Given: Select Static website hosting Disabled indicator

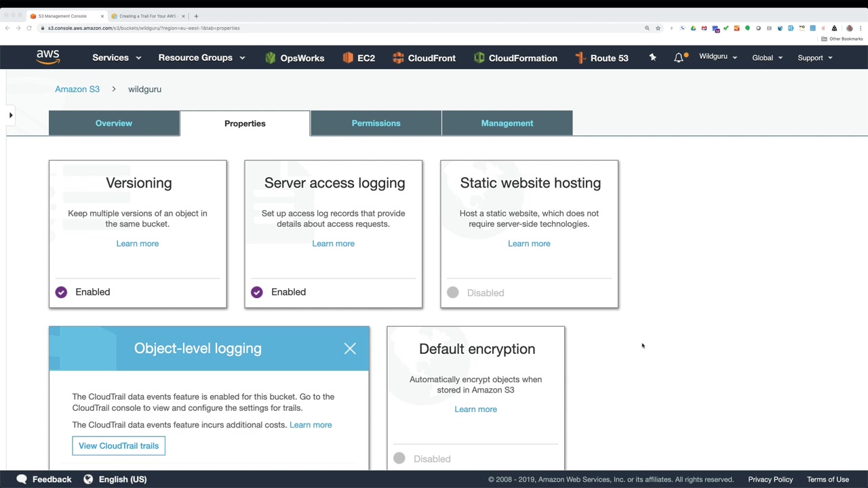Looking at the screenshot, I should tap(453, 293).
